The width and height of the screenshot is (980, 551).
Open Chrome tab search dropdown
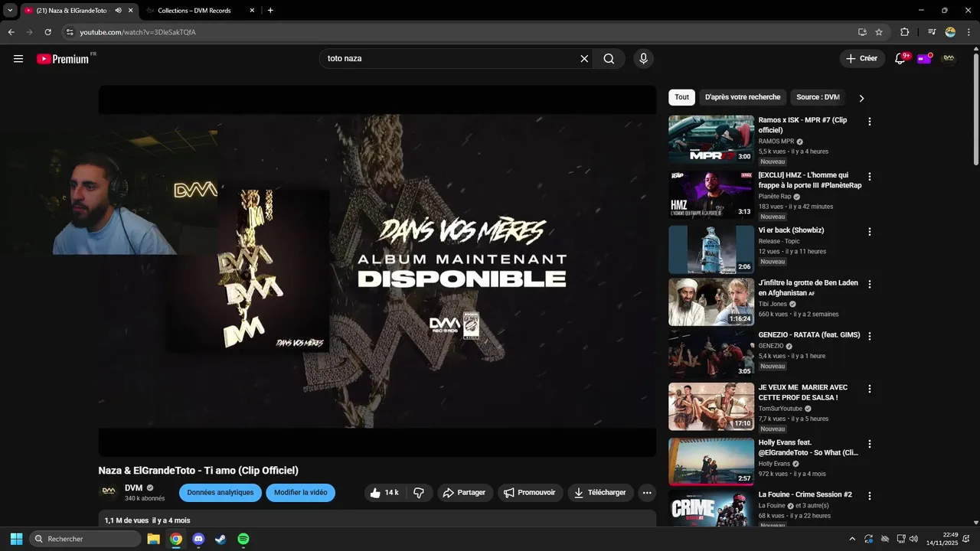click(x=10, y=11)
